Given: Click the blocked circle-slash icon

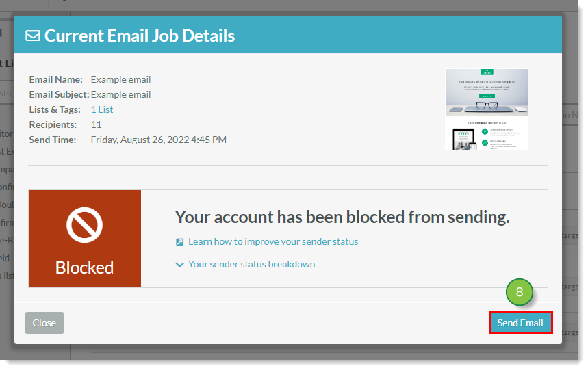Looking at the screenshot, I should (x=85, y=226).
